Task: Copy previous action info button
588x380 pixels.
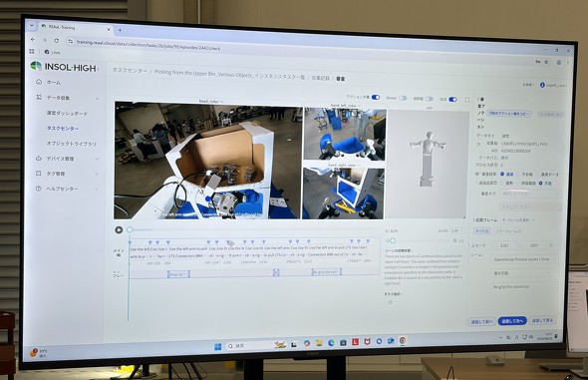Action: (509, 113)
